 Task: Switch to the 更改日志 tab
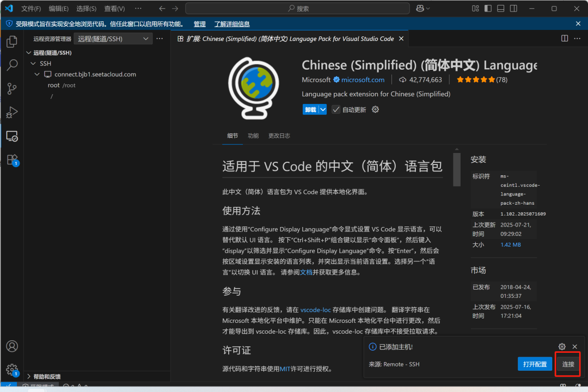(279, 136)
